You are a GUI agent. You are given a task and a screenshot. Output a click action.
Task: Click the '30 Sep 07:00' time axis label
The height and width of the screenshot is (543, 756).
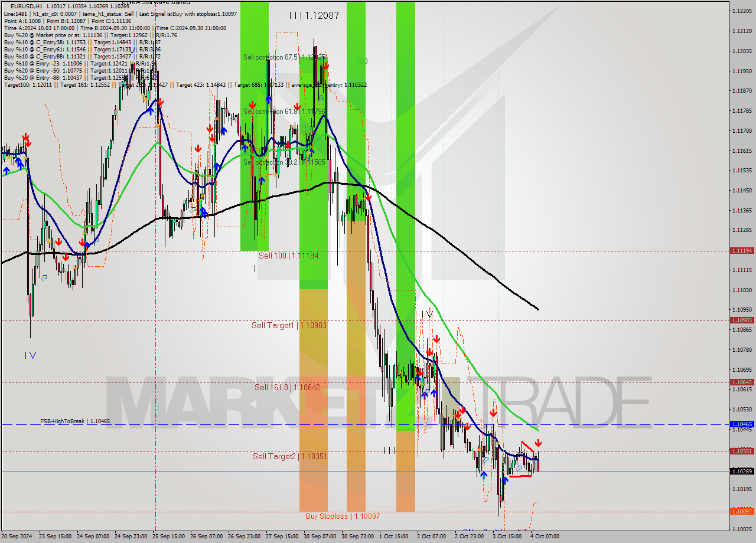320,537
